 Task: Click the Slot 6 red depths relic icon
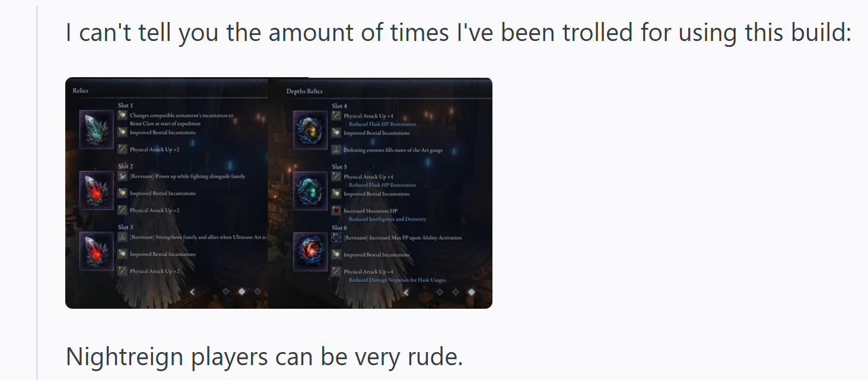click(310, 251)
